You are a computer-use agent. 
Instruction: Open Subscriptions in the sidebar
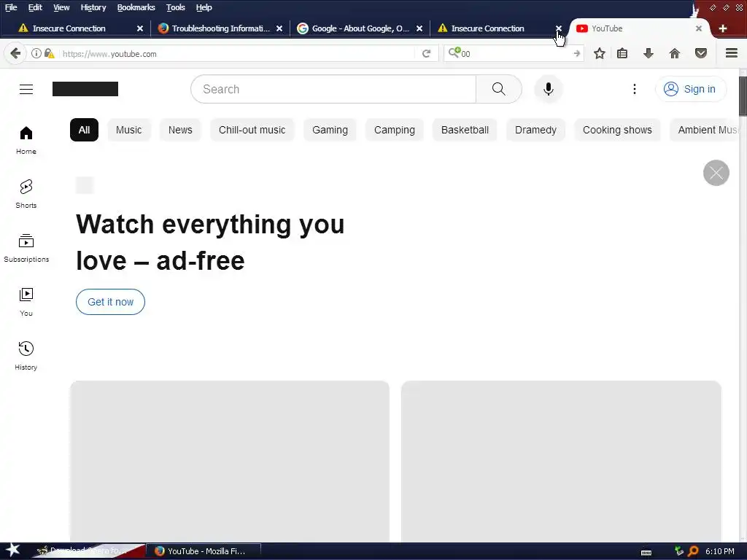click(26, 248)
